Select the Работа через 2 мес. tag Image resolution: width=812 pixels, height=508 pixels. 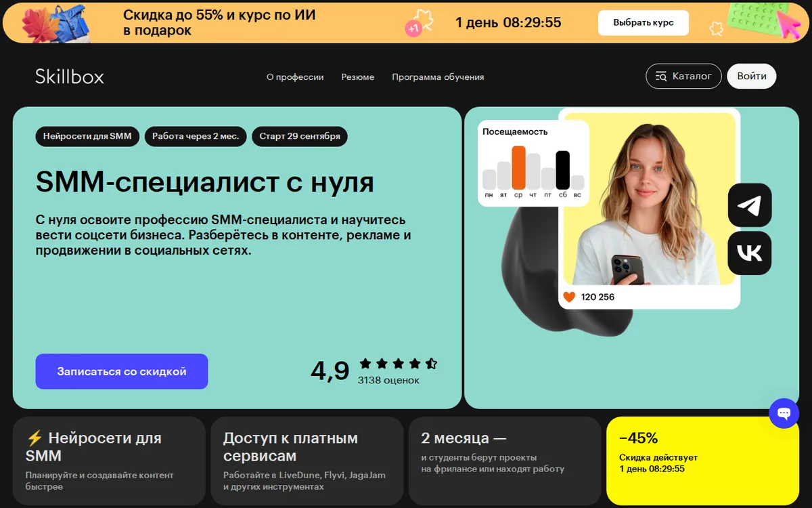[196, 136]
